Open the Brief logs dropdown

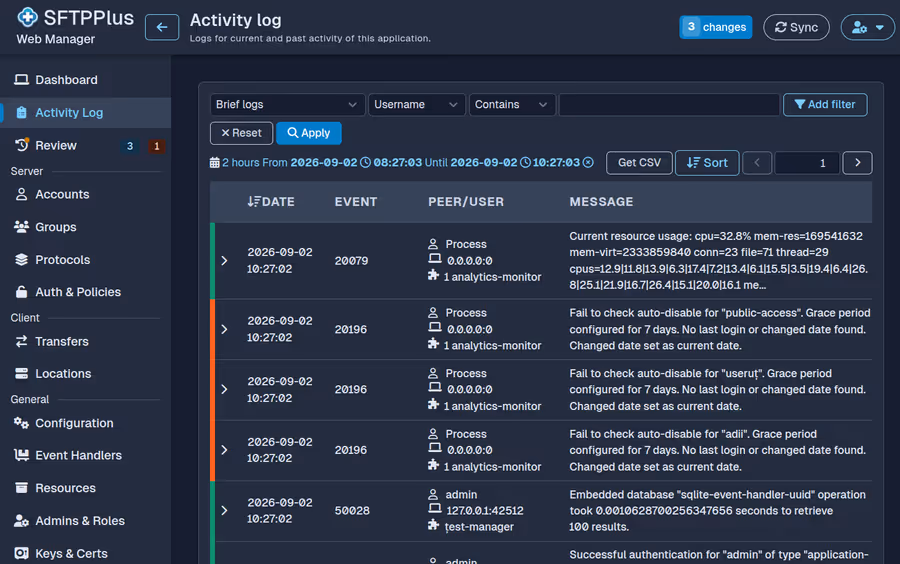click(287, 104)
